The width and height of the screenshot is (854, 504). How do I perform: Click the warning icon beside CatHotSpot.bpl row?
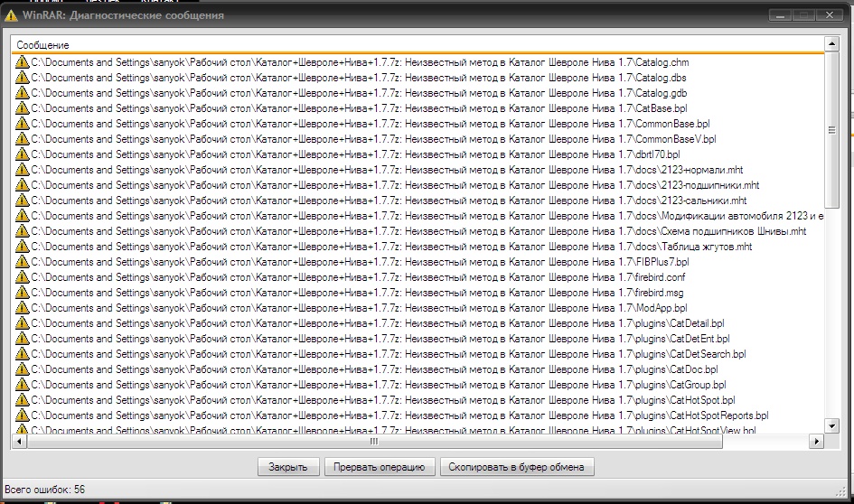click(22, 399)
